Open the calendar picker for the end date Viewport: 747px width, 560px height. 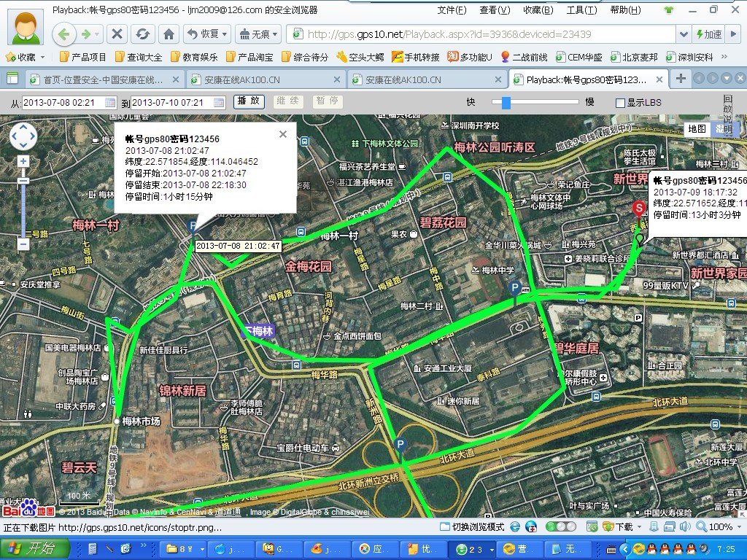pos(219,102)
